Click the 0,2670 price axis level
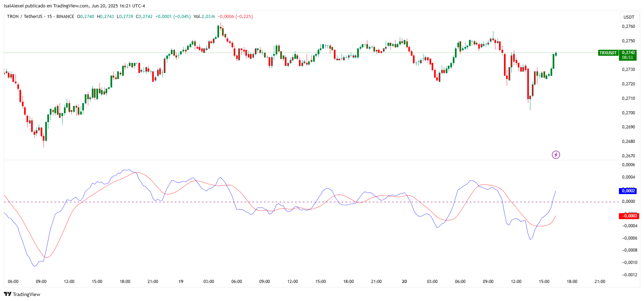This screenshot has width=644, height=301. click(628, 156)
